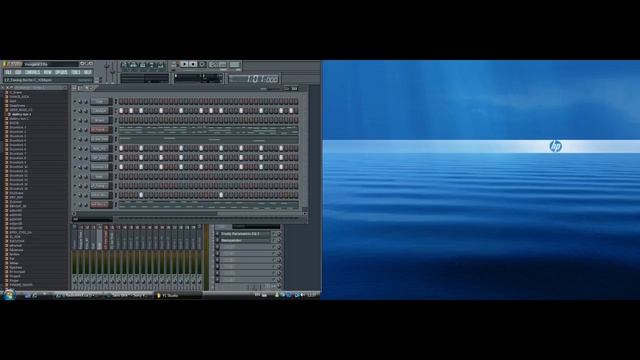
Task: Click the second channel's volume knob
Action: click(x=86, y=111)
